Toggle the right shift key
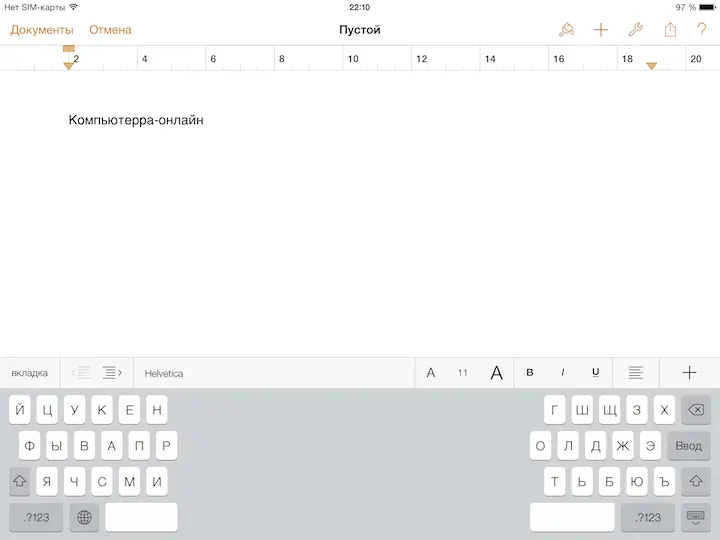 coord(696,481)
